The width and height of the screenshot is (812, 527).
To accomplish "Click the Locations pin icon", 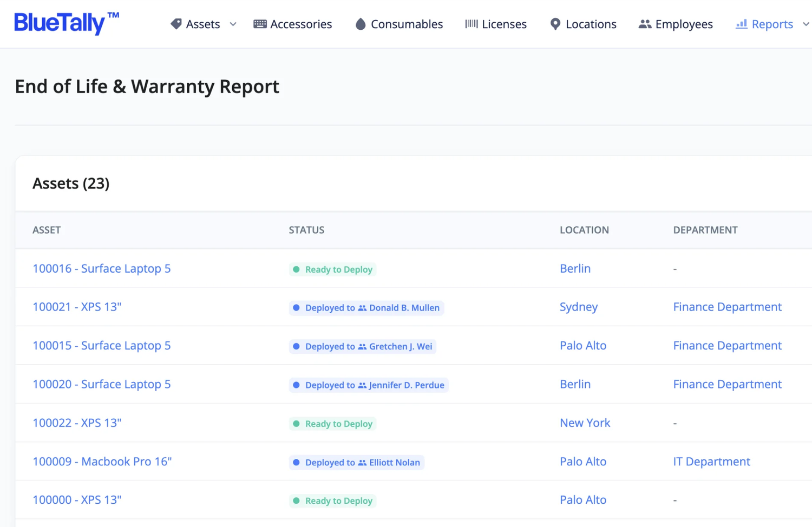I will coord(555,24).
